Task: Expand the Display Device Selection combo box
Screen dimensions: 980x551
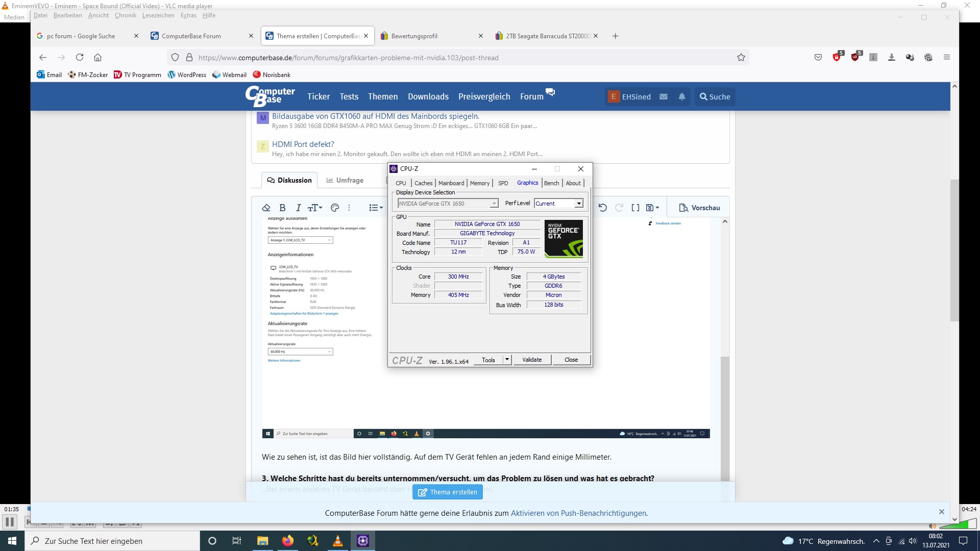Action: coord(494,204)
